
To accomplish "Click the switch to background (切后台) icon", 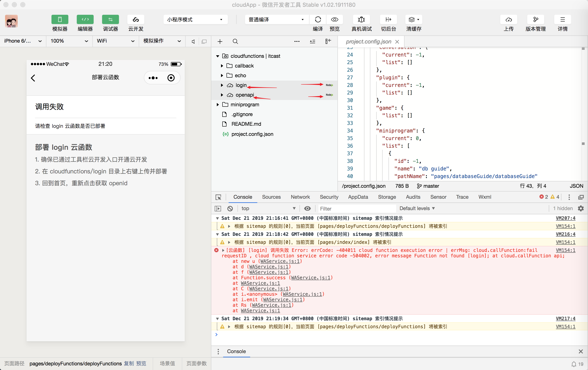I will [388, 20].
